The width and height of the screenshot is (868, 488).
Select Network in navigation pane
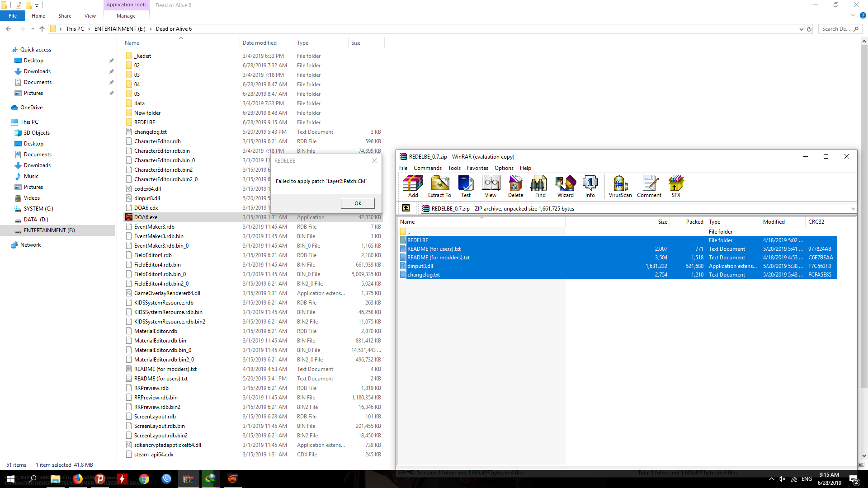[x=30, y=245]
